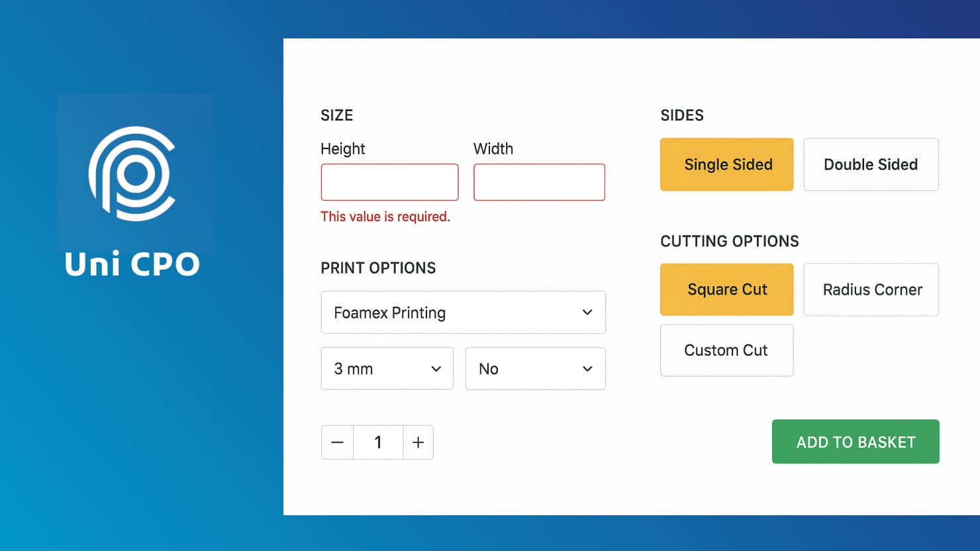980x551 pixels.
Task: Click the SIZE section heading
Action: (337, 115)
